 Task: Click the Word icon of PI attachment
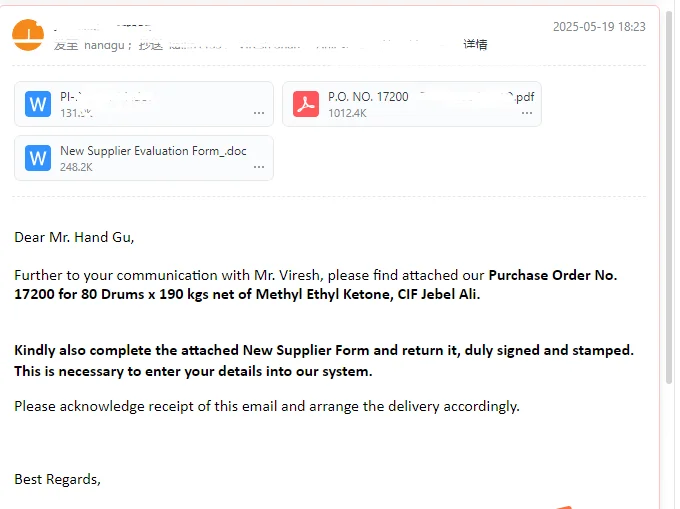point(38,104)
